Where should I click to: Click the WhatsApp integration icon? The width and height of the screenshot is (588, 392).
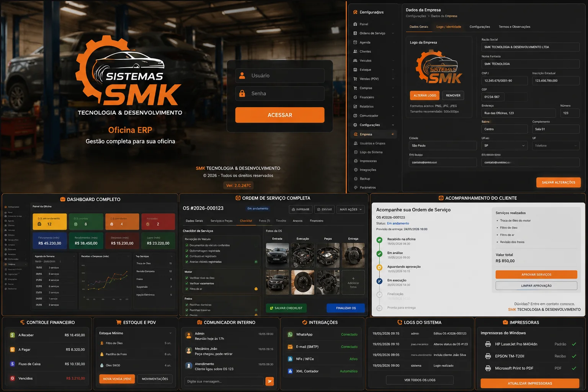pyautogui.click(x=290, y=335)
